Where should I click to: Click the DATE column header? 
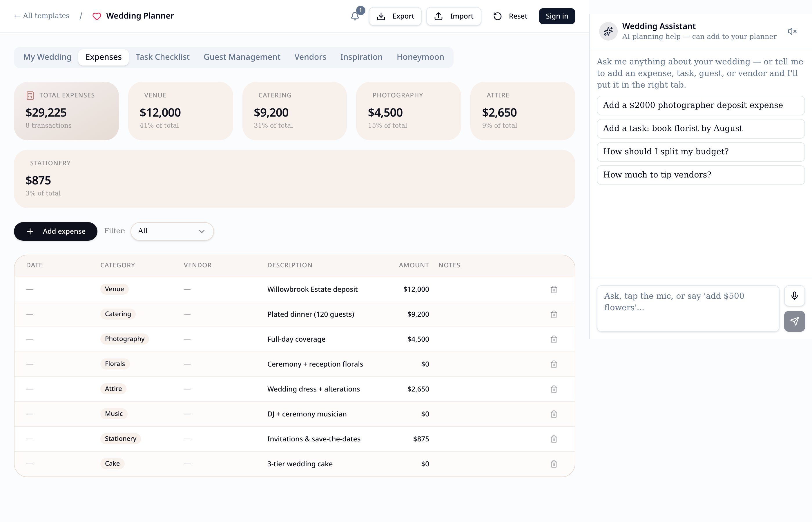[34, 265]
